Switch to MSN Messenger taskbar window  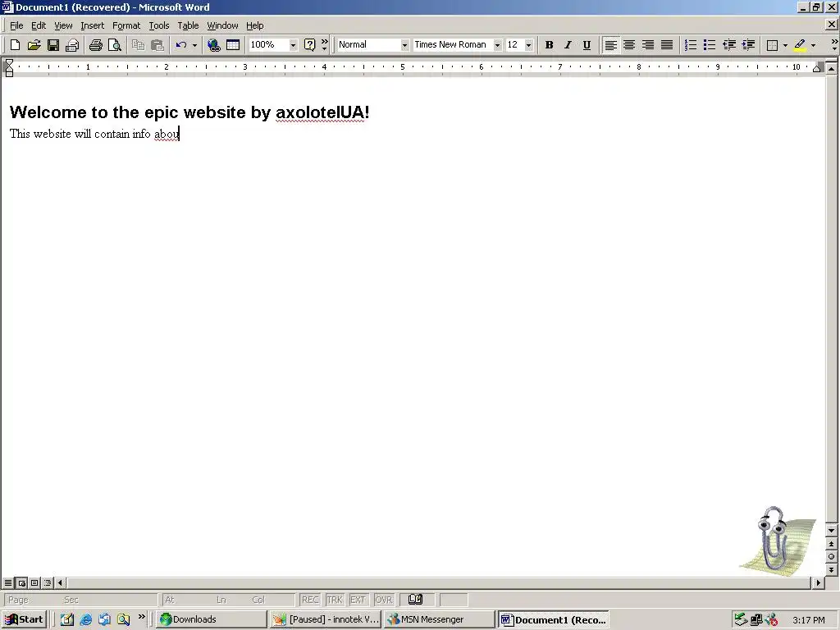[x=440, y=619]
